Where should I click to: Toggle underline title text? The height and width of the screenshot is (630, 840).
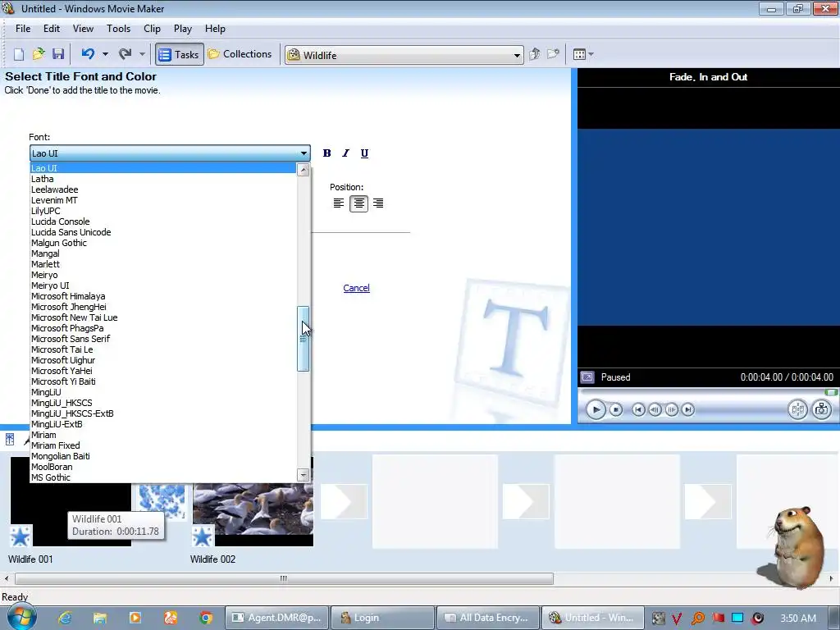coord(364,153)
